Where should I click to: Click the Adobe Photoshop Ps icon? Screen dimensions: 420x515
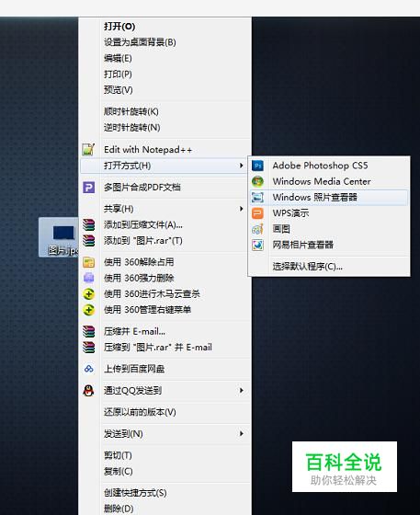click(x=257, y=166)
